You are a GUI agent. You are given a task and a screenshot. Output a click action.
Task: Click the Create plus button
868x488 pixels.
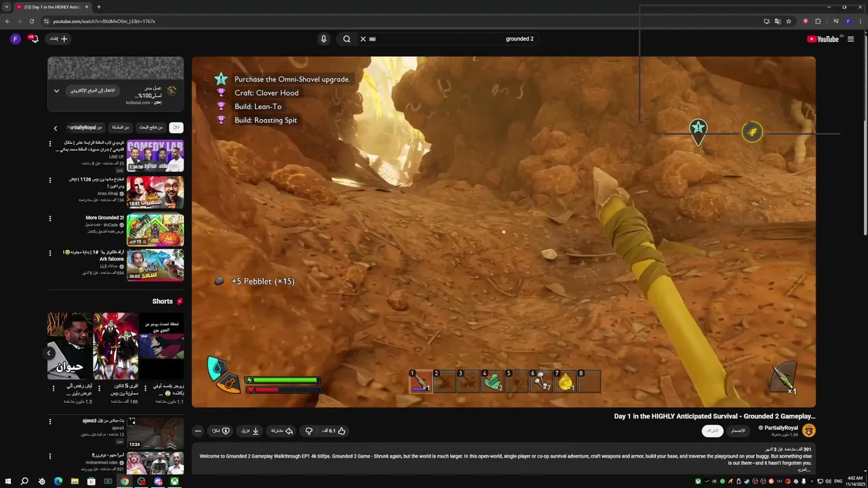point(59,39)
